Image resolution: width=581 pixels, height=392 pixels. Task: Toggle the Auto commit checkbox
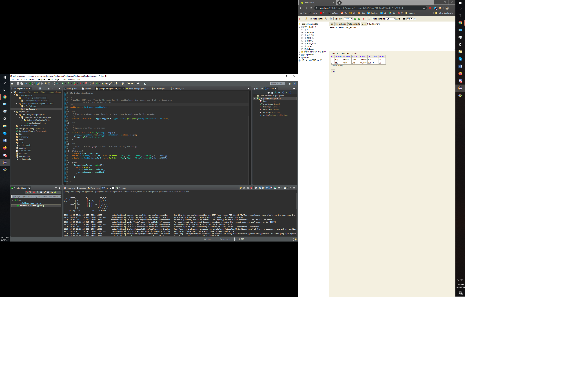tap(311, 19)
